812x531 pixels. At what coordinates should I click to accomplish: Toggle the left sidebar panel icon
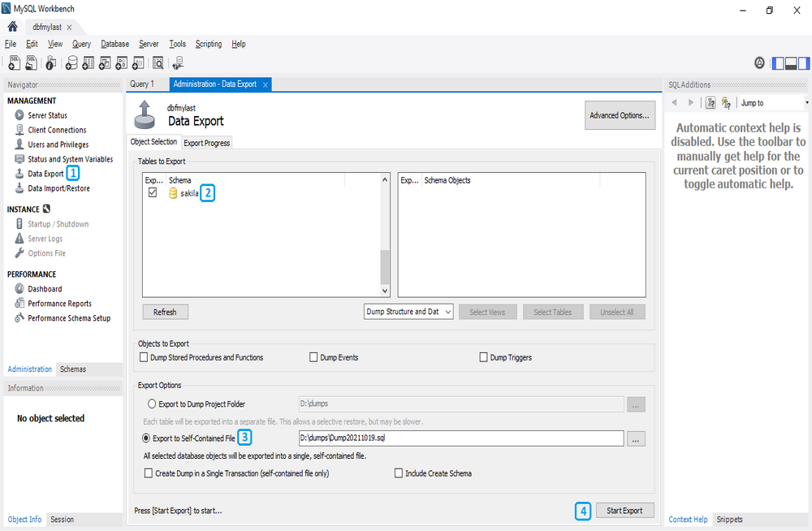coord(778,63)
